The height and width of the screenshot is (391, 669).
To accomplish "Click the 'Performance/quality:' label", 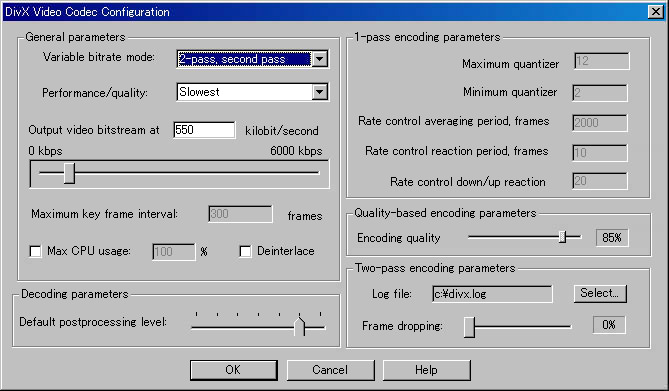I will click(x=95, y=93).
